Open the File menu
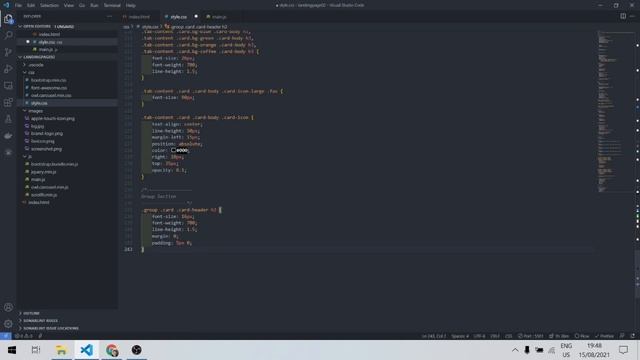 coord(18,5)
